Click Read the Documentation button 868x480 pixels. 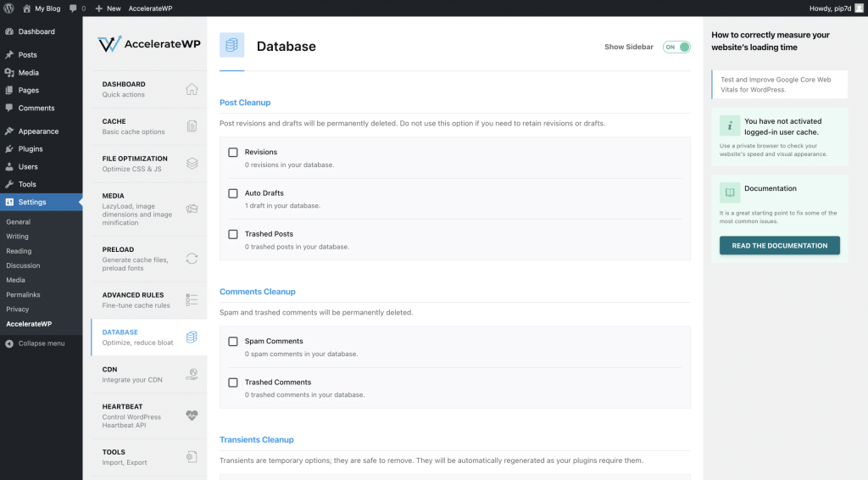780,245
